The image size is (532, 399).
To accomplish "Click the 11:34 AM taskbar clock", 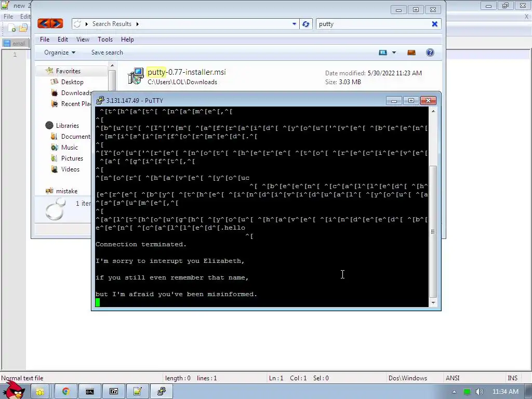I will (x=506, y=392).
